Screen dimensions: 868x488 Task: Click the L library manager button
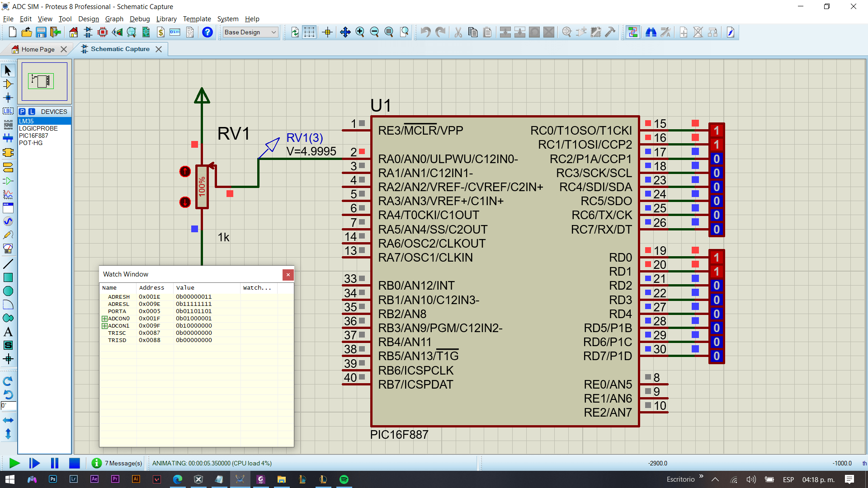[x=32, y=112]
